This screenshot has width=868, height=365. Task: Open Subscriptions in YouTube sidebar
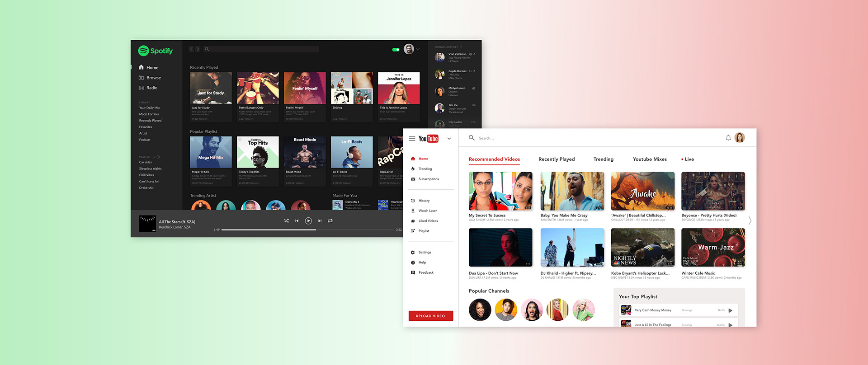point(425,179)
